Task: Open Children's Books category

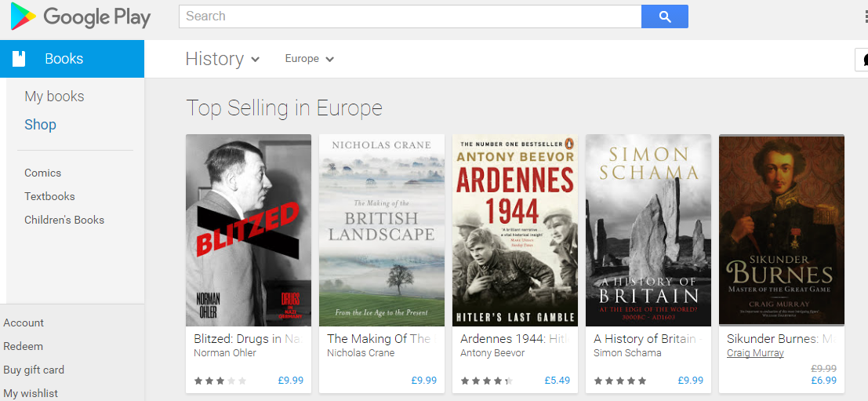Action: pyautogui.click(x=64, y=220)
